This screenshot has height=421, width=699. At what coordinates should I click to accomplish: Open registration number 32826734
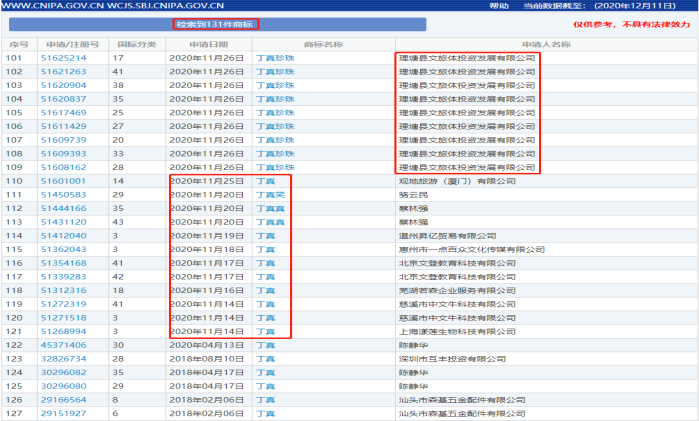63,358
